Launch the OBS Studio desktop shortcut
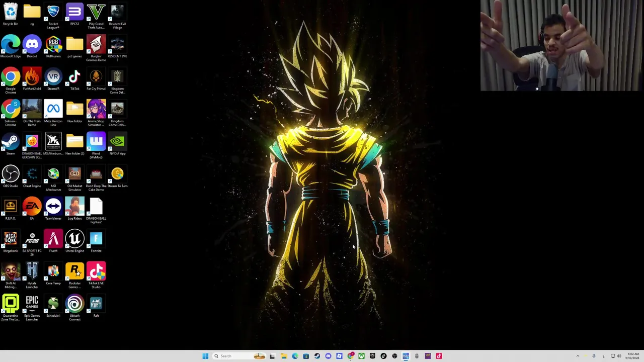The height and width of the screenshot is (362, 644). click(x=11, y=175)
